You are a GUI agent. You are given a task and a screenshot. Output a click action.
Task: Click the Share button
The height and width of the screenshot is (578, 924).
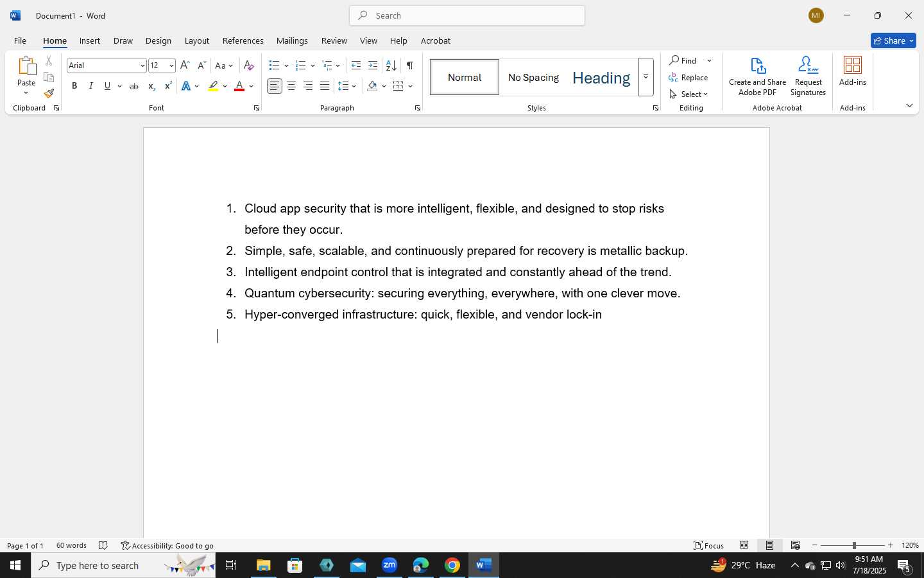893,40
